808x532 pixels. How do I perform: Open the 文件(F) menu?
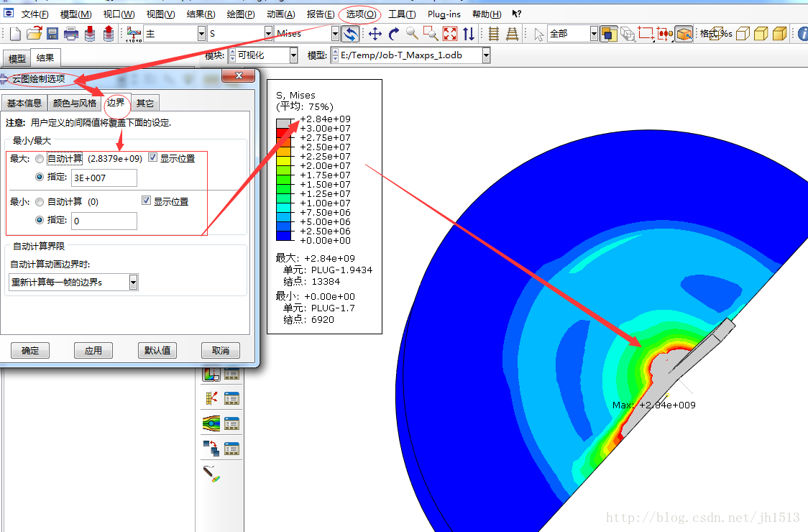click(x=35, y=14)
